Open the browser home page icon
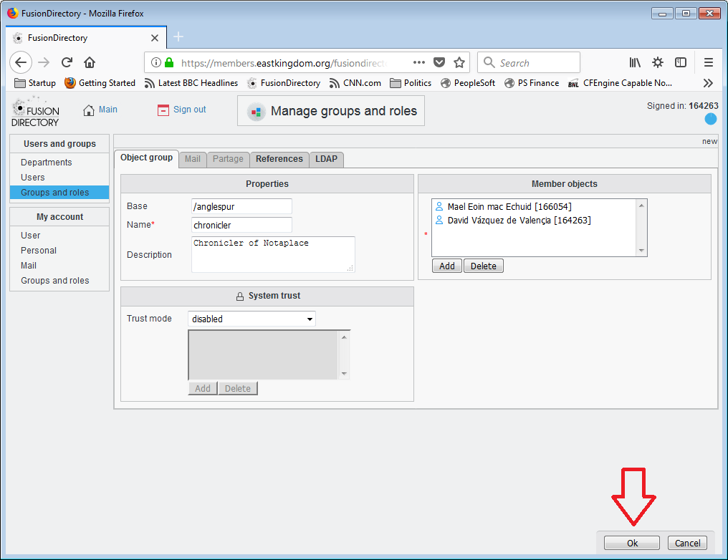 point(90,62)
